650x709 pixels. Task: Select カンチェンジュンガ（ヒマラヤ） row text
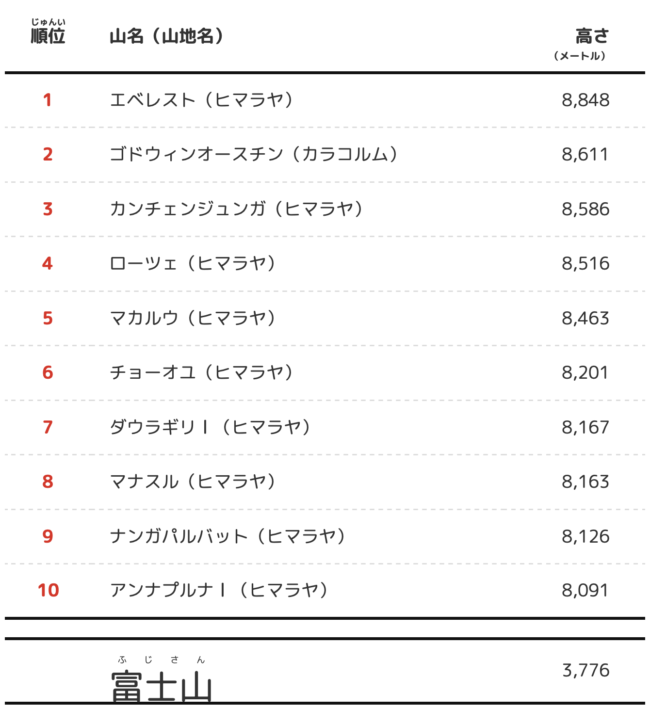(x=236, y=209)
